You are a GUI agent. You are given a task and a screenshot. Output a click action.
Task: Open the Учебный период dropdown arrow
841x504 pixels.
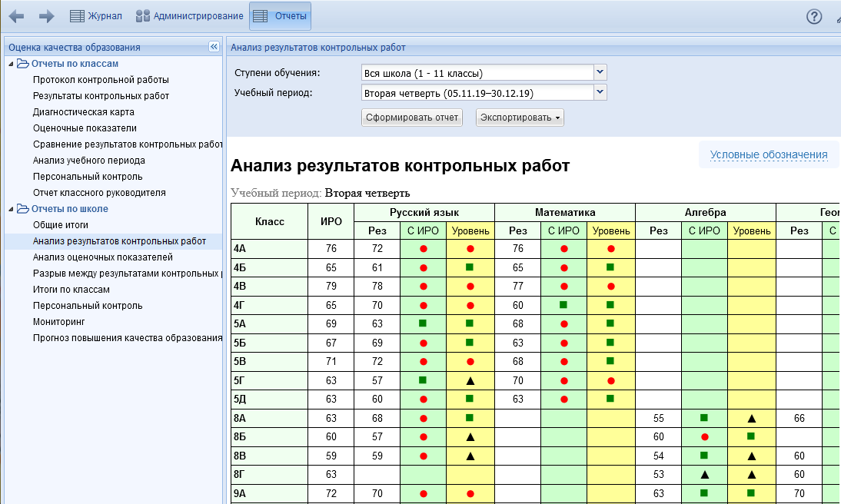600,92
